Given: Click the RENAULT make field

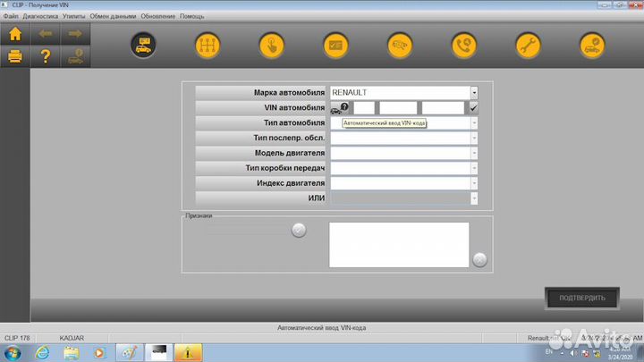Looking at the screenshot, I should click(401, 93).
